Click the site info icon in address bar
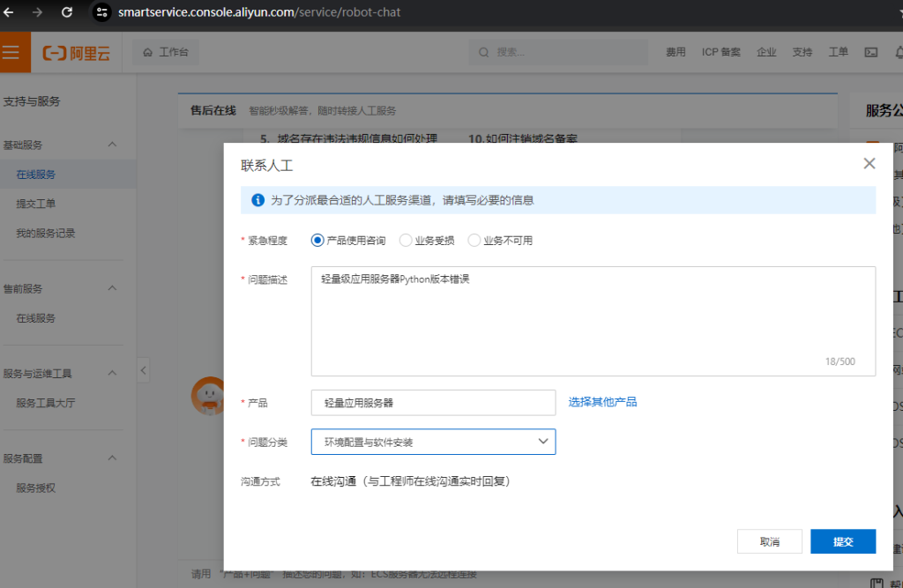The image size is (903, 588). point(102,12)
